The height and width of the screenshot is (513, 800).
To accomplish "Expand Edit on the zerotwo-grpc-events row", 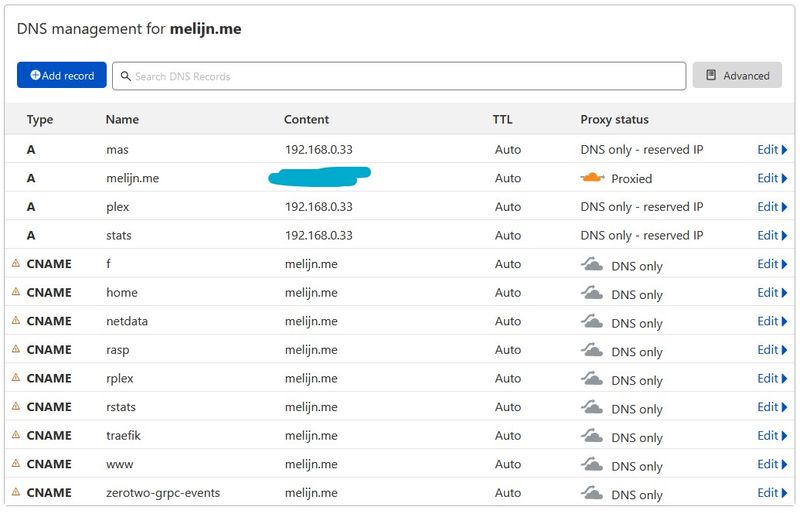I will [772, 493].
